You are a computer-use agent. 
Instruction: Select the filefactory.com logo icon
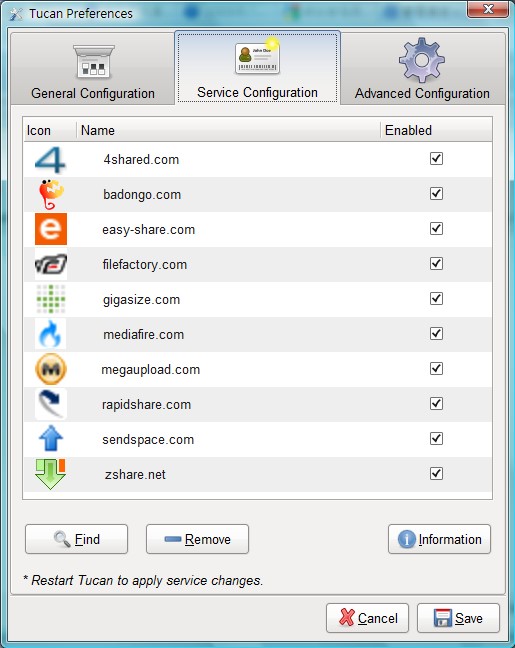(x=51, y=264)
